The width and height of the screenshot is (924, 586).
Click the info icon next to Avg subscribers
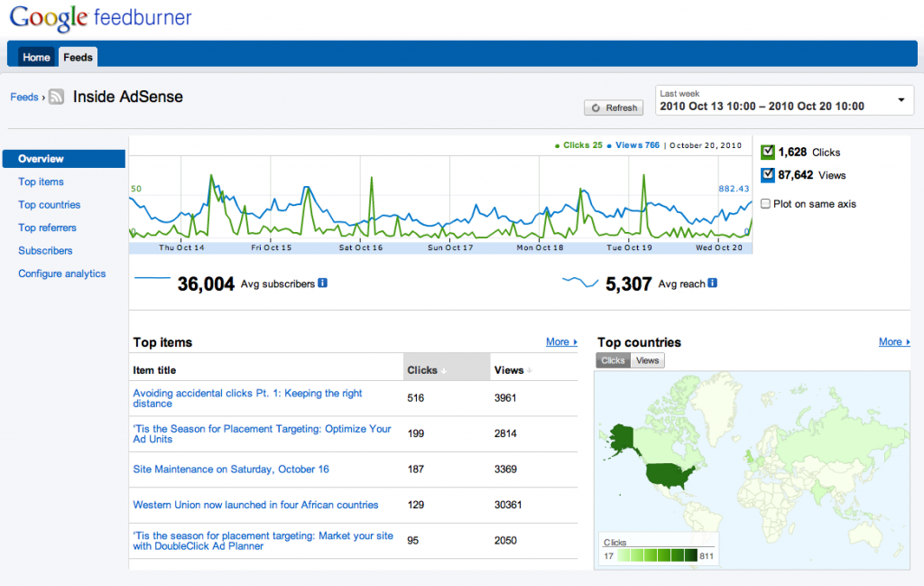click(322, 283)
